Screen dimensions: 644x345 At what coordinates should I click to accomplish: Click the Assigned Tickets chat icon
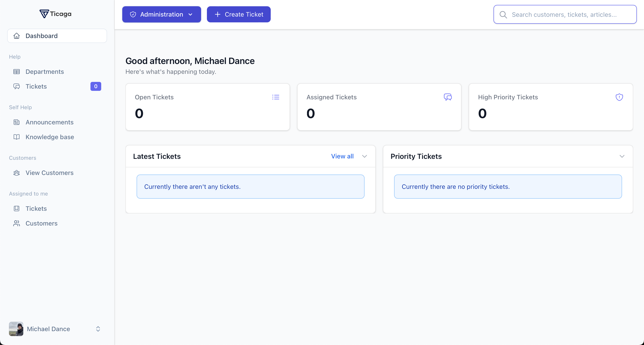[x=448, y=97]
